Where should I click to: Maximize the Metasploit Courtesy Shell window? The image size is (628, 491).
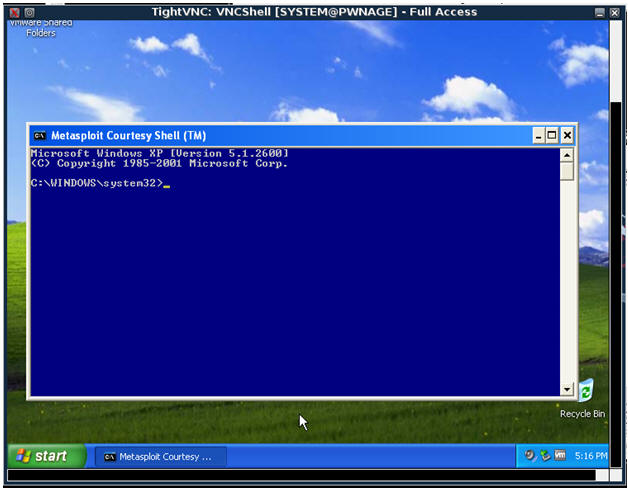pyautogui.click(x=552, y=136)
